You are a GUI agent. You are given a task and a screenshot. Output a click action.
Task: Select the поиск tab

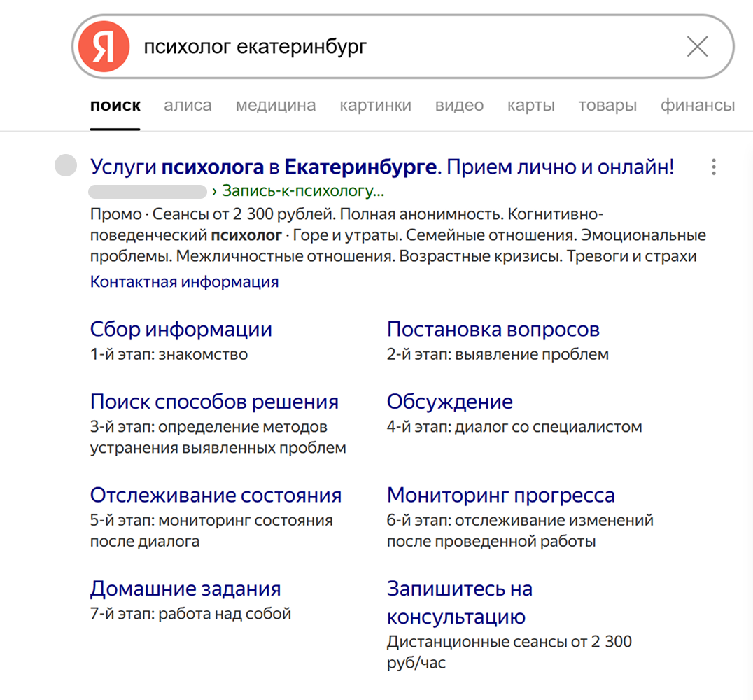point(115,105)
